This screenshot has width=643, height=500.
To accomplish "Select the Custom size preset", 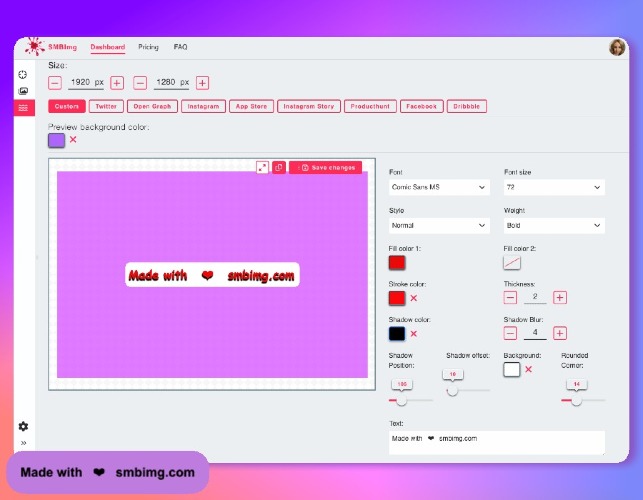I will (x=67, y=106).
